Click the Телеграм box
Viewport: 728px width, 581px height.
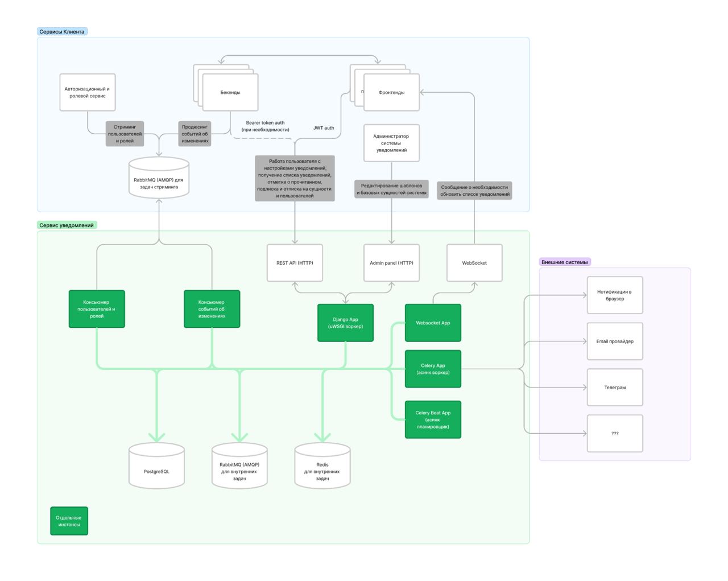pyautogui.click(x=615, y=388)
